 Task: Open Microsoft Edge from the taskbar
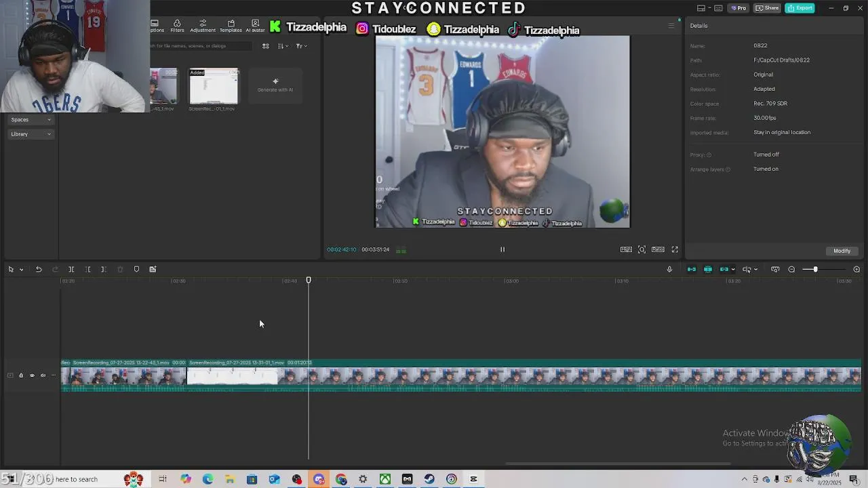(x=208, y=479)
